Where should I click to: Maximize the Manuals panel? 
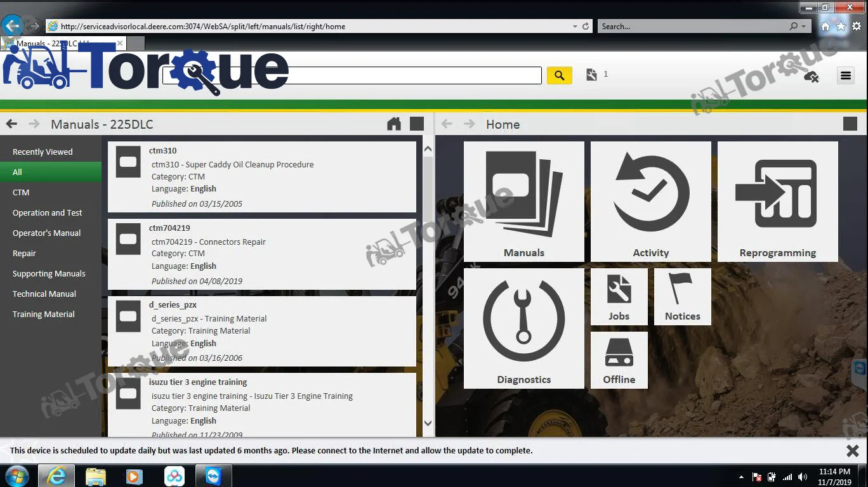[417, 124]
